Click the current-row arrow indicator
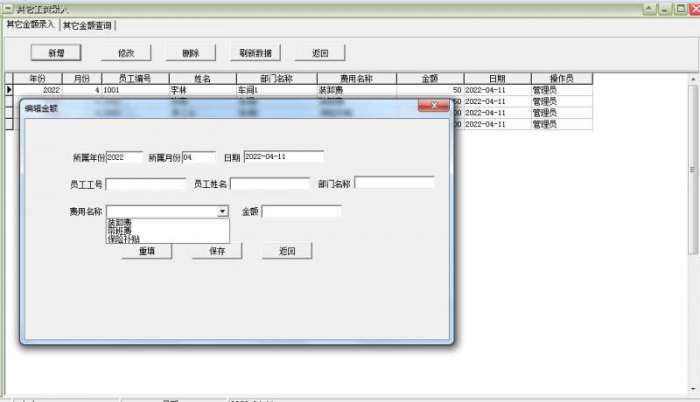This screenshot has height=402, width=700. coord(9,90)
